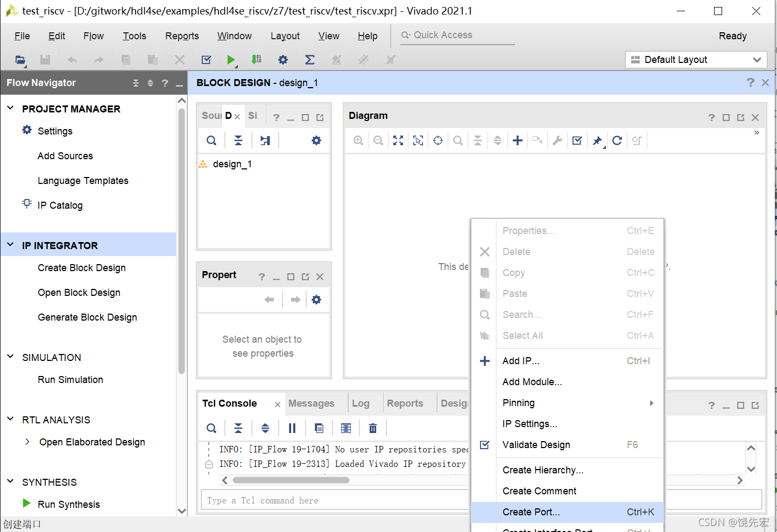Switch to the Log tab
777x532 pixels.
pyautogui.click(x=361, y=403)
